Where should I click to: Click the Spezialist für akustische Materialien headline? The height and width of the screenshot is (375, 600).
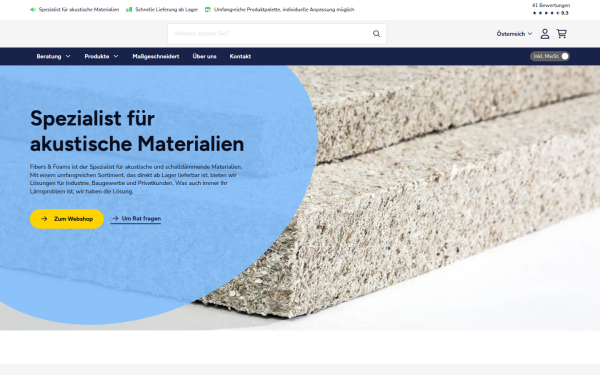[137, 131]
